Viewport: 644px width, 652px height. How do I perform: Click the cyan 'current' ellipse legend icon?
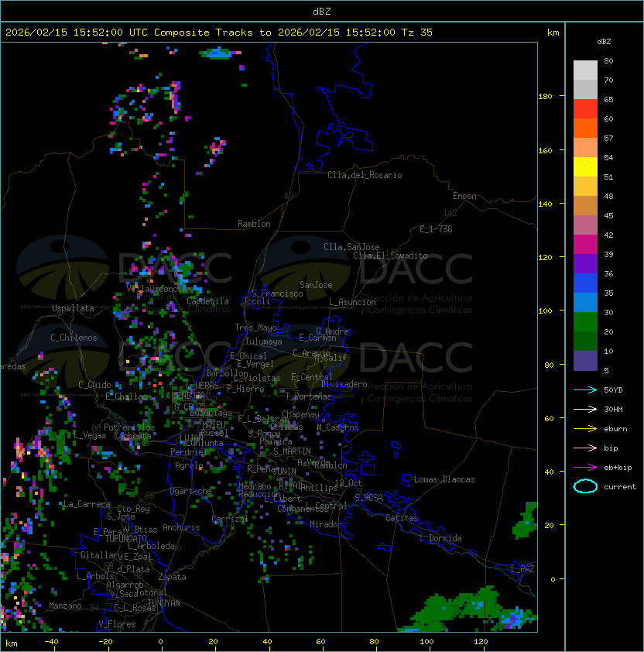coord(585,486)
